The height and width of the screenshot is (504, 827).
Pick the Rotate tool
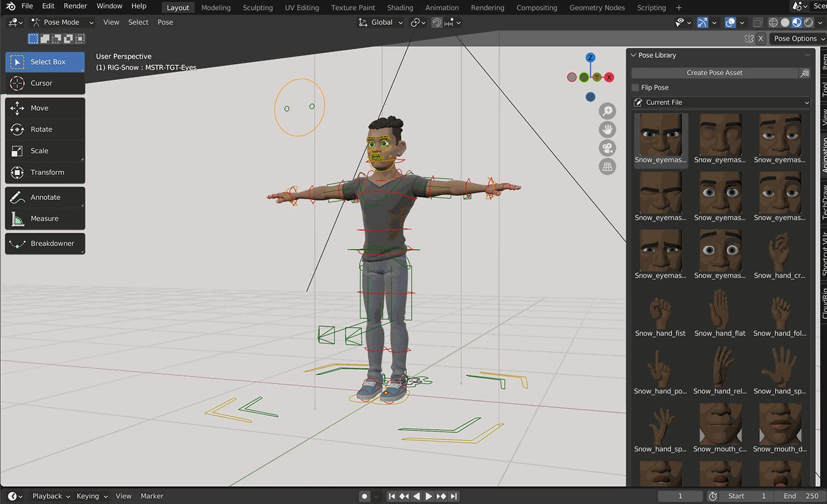tap(45, 129)
